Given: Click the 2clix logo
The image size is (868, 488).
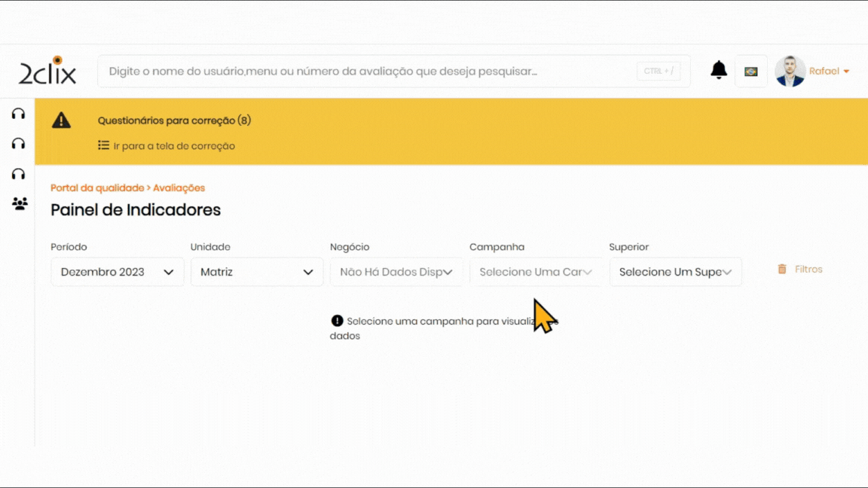Looking at the screenshot, I should coord(47,71).
